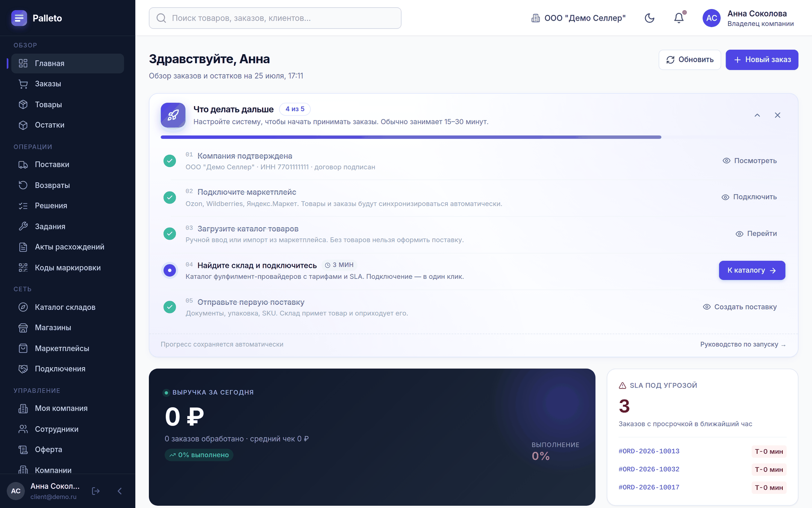Open order link #ORD-2026-10013

pos(649,451)
